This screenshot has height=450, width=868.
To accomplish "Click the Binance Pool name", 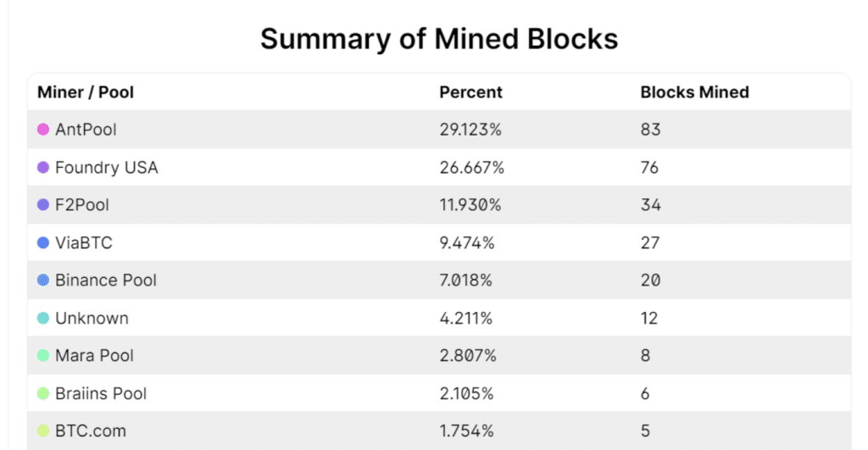I will [x=106, y=281].
